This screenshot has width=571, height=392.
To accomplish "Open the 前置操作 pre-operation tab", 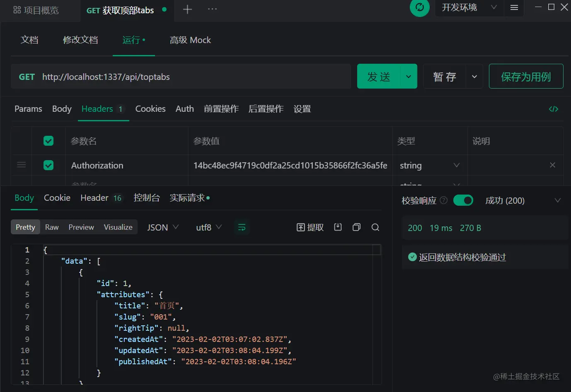I will click(221, 109).
